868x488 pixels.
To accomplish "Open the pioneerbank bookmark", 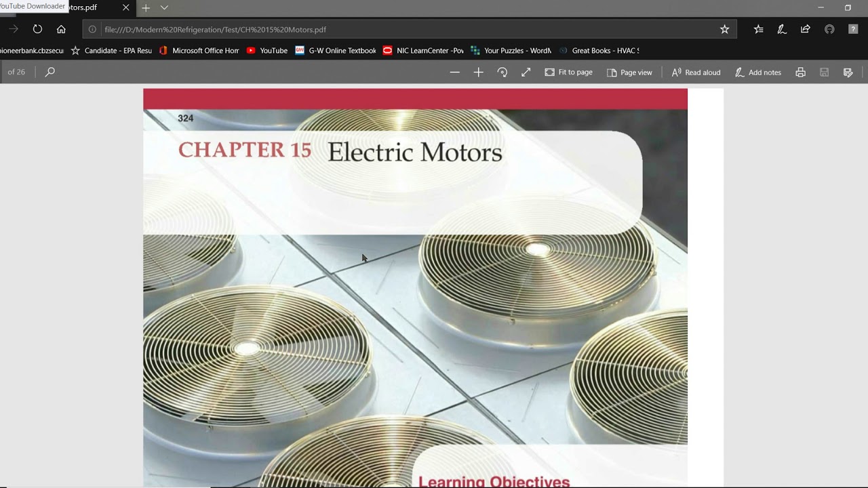I will pos(32,50).
